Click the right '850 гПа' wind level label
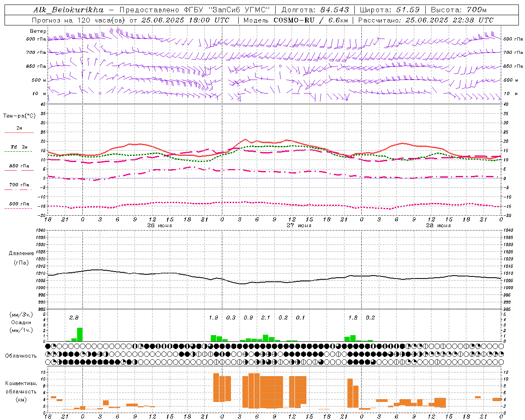This screenshot has height=420, width=525. tap(513, 66)
